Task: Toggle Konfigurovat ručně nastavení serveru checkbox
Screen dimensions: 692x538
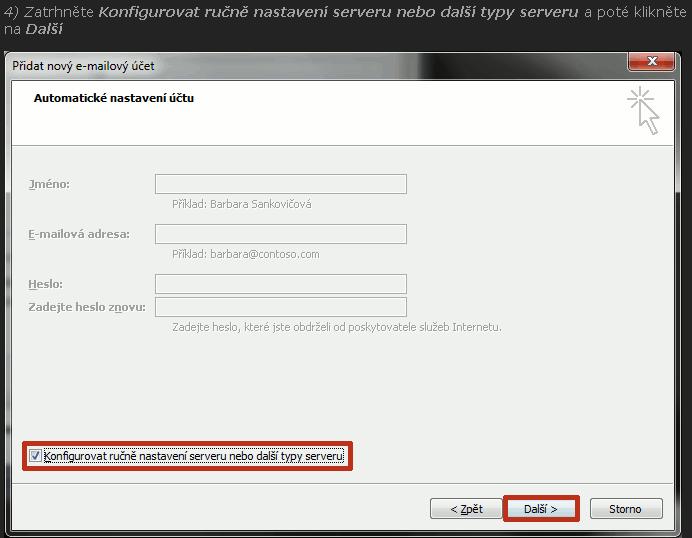Action: [x=36, y=456]
